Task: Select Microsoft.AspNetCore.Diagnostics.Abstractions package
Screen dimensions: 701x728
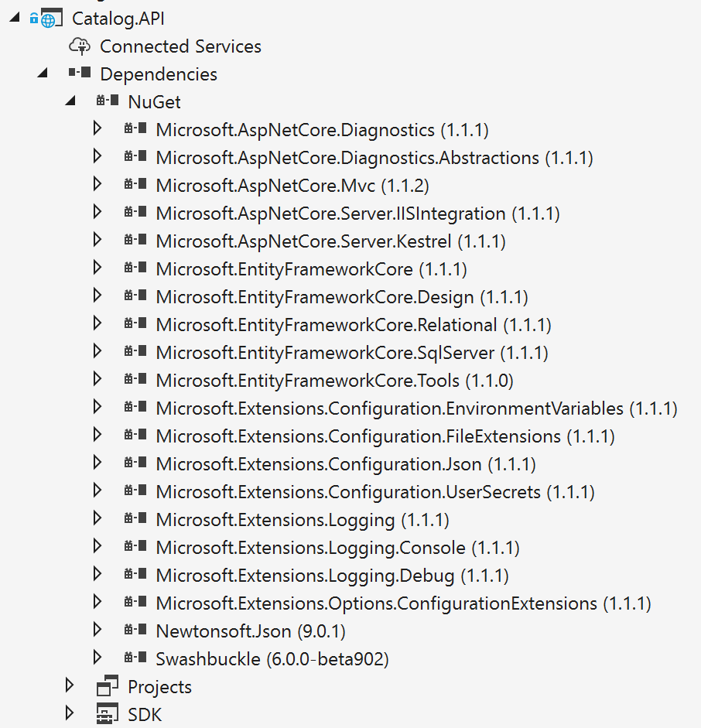Action: tap(374, 158)
